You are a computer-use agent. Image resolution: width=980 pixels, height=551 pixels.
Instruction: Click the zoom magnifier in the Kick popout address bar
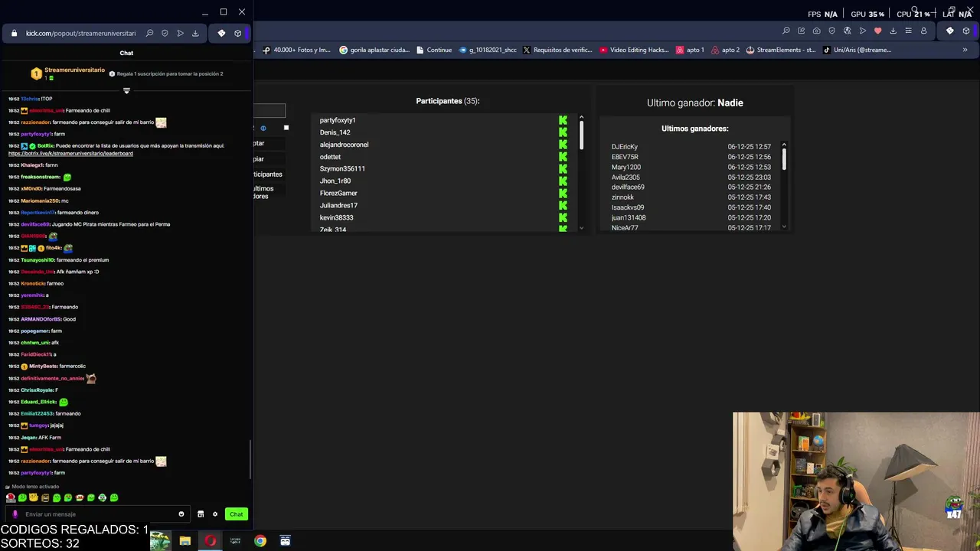pos(149,33)
